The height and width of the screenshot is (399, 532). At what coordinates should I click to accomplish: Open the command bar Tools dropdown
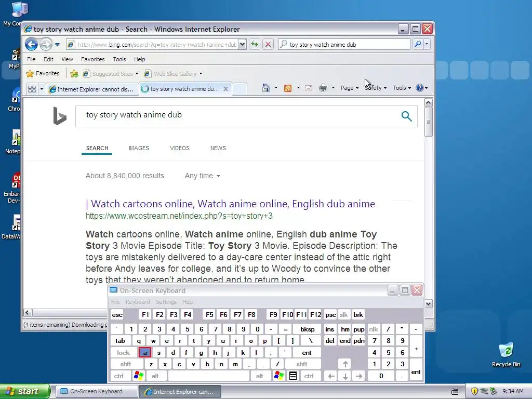click(x=402, y=88)
